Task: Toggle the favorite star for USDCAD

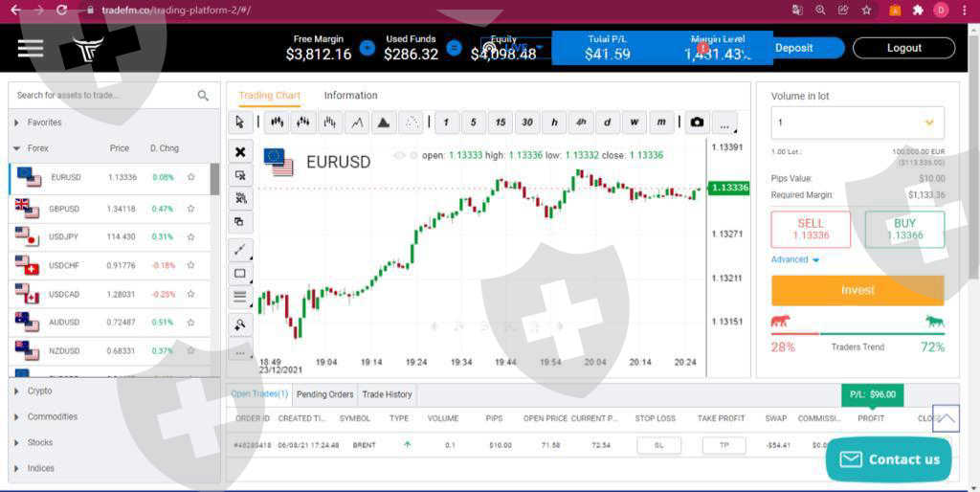Action: tap(190, 295)
